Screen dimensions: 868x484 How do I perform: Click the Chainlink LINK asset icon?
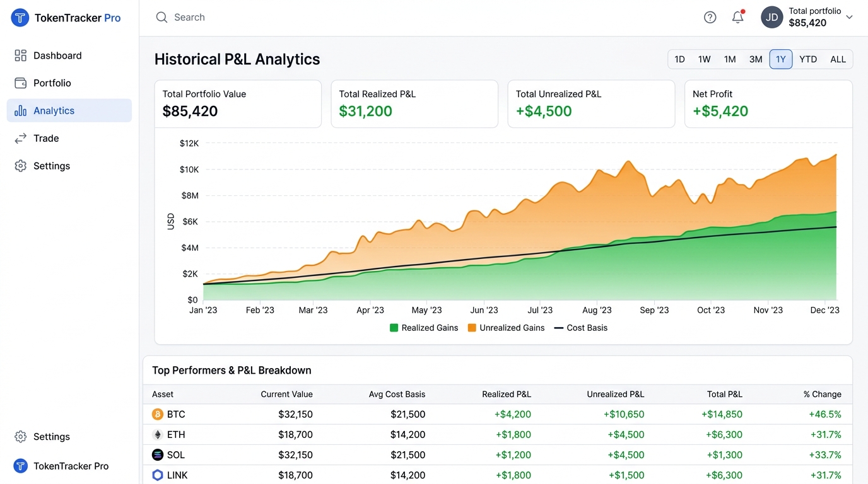(158, 475)
